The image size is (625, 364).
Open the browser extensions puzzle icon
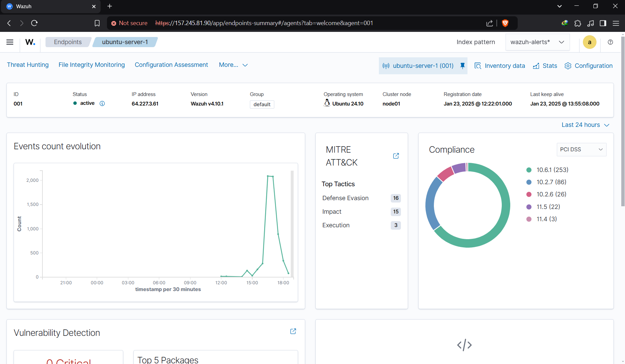577,23
